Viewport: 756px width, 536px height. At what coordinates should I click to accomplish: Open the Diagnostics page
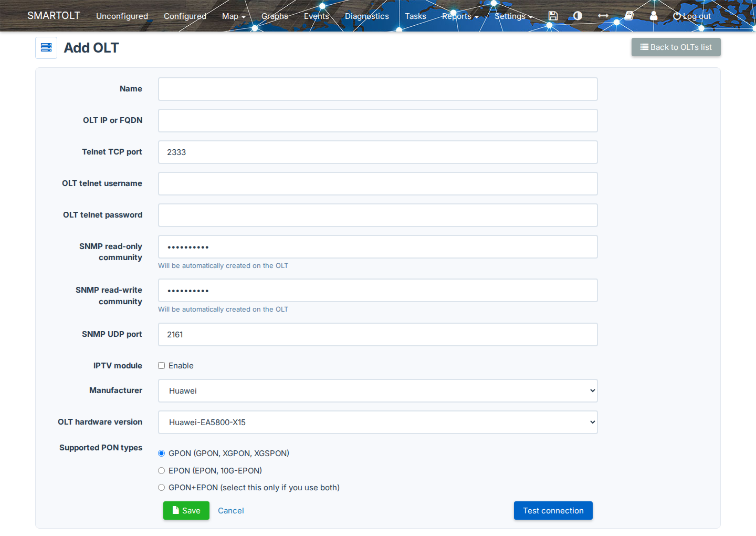[x=367, y=16]
